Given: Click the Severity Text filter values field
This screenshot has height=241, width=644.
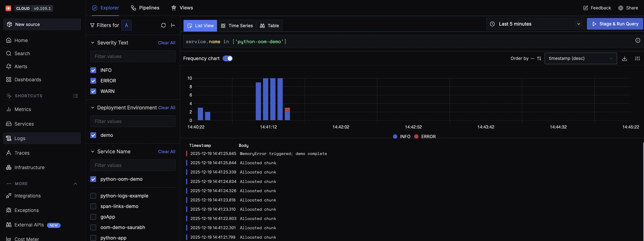Looking at the screenshot, I should click(x=133, y=56).
